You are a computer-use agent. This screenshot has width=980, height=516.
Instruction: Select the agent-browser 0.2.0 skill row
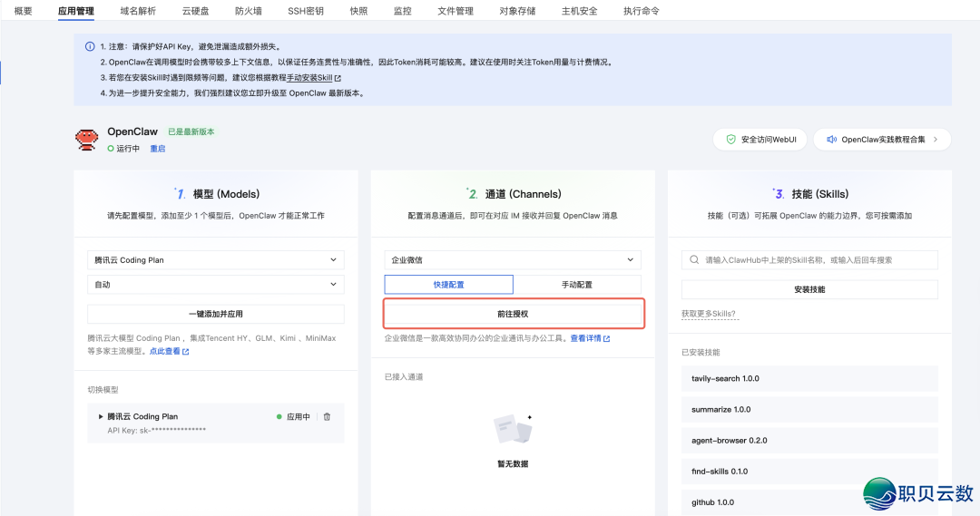click(x=809, y=441)
